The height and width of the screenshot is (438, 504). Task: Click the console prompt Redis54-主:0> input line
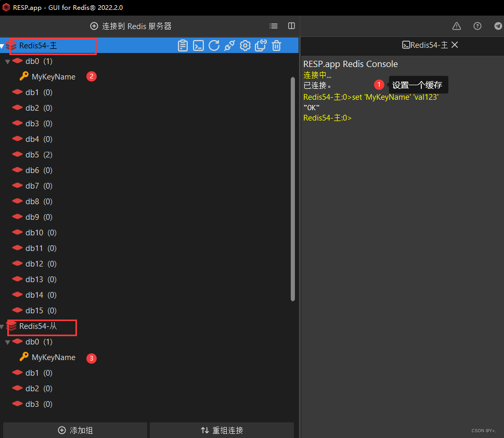[x=328, y=118]
